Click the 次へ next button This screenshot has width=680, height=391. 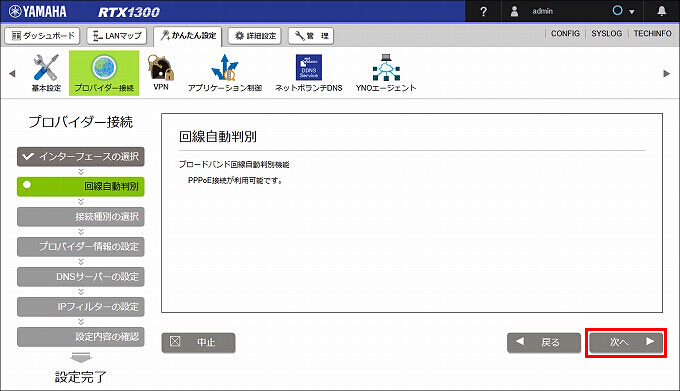626,342
